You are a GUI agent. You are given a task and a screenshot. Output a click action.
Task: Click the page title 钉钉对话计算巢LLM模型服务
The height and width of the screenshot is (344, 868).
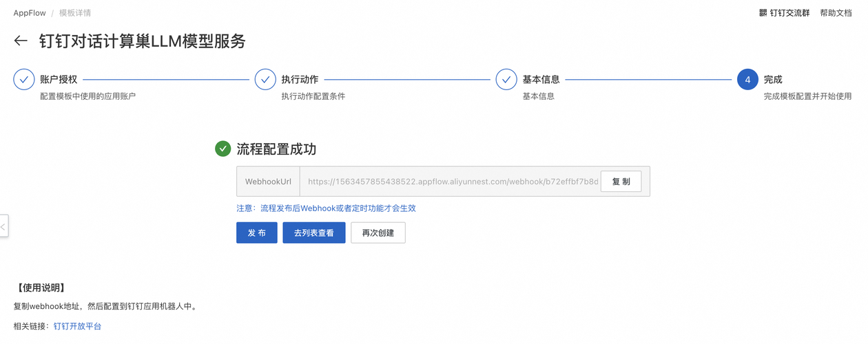click(142, 41)
